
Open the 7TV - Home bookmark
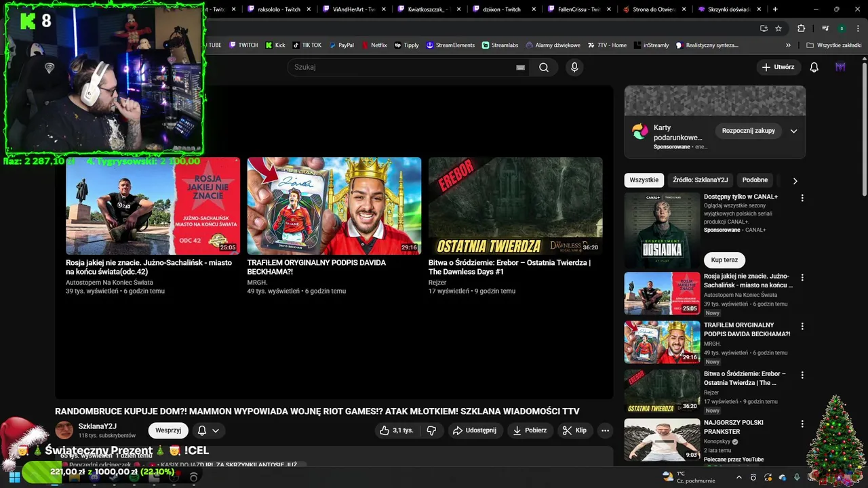coord(607,45)
